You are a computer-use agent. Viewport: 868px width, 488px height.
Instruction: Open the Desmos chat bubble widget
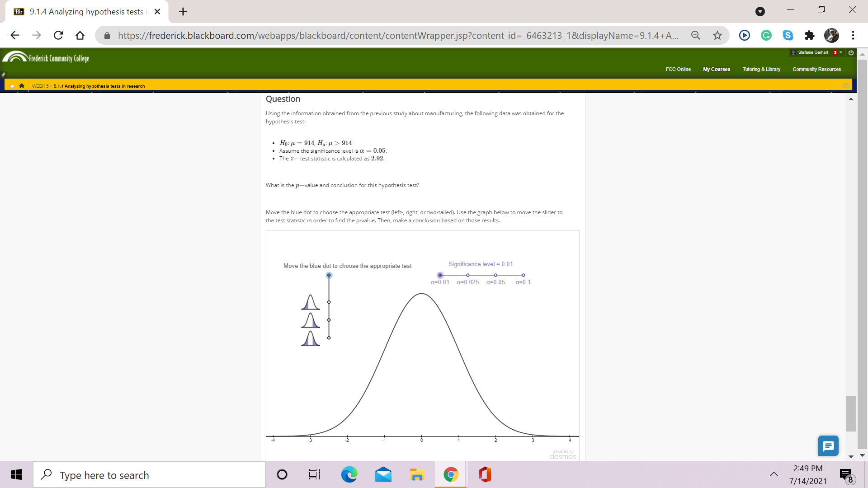click(x=828, y=446)
